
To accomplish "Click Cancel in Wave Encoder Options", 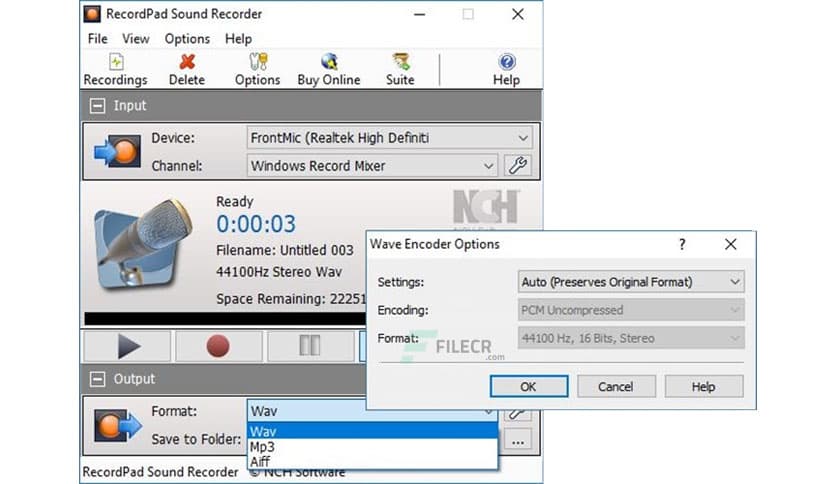I will click(x=616, y=386).
